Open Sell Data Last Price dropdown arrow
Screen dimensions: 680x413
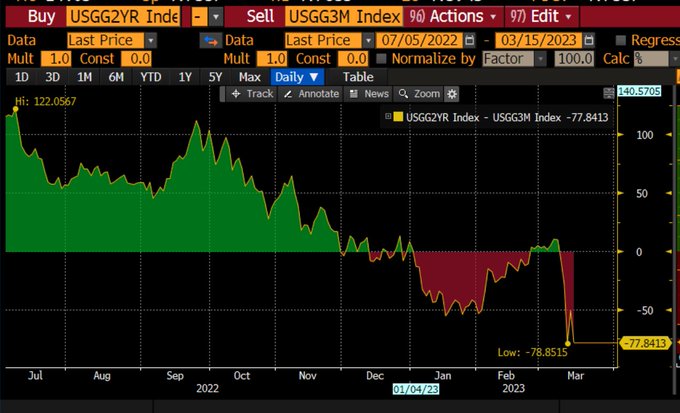pos(368,41)
